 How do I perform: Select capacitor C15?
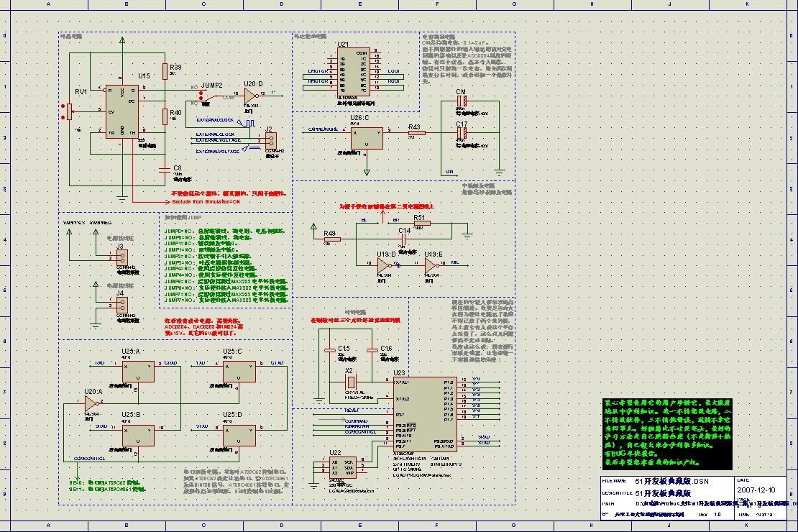(329, 349)
